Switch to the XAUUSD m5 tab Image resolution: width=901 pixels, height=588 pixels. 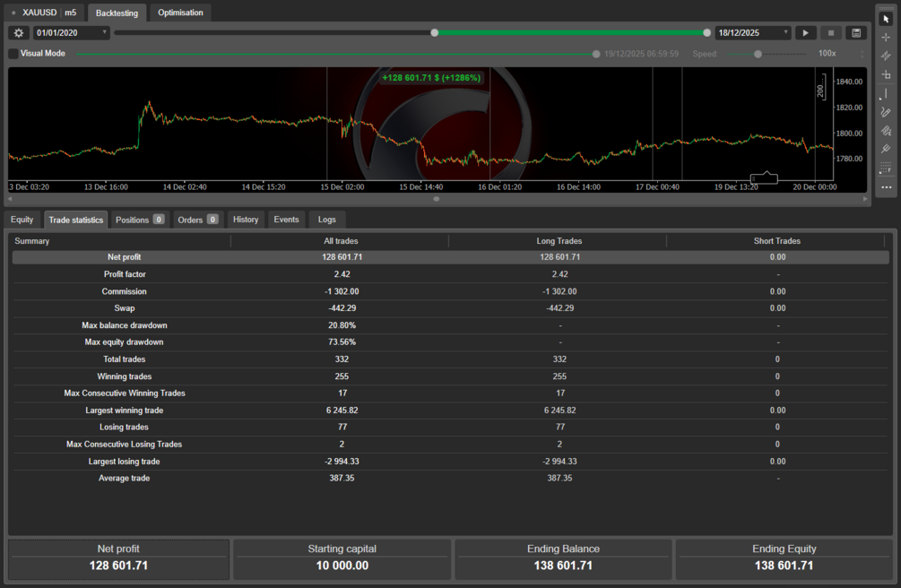tap(45, 13)
